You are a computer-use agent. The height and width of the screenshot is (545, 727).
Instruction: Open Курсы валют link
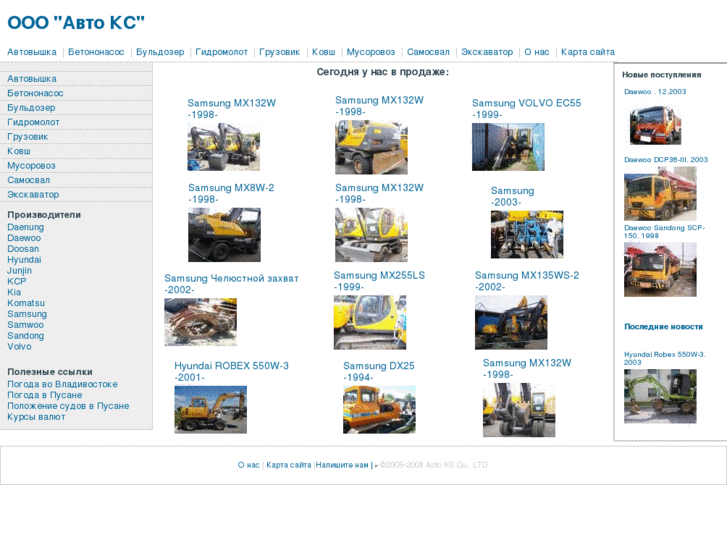[x=36, y=417]
